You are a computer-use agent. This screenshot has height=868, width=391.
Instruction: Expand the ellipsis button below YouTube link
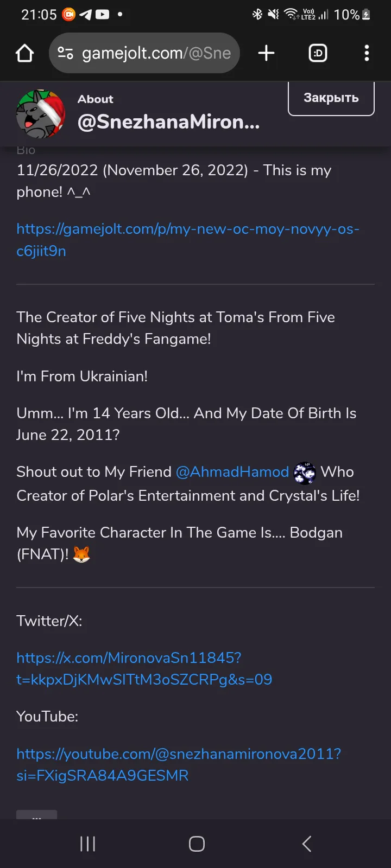(36, 815)
